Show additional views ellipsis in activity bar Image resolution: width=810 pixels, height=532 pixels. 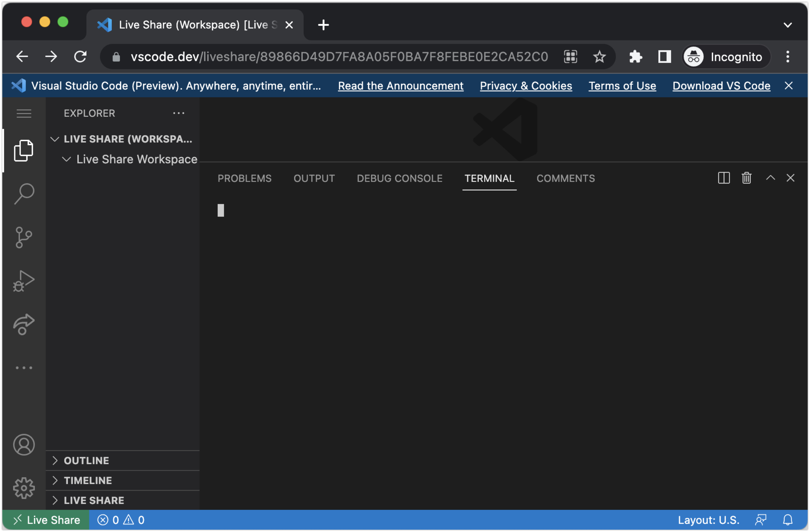pos(24,368)
